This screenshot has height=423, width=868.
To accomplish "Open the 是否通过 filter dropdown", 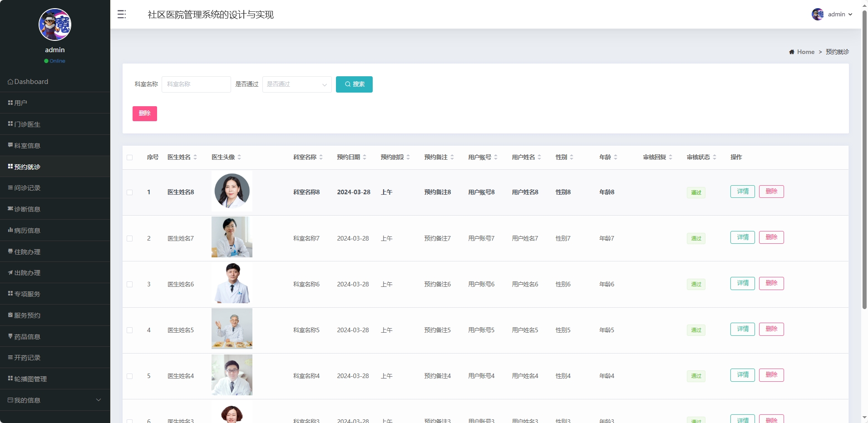I will click(x=297, y=84).
